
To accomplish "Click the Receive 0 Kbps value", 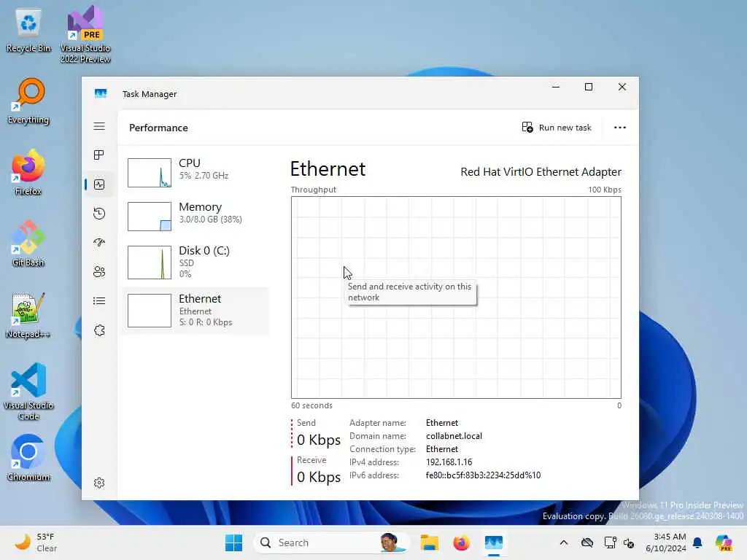I will pyautogui.click(x=318, y=477).
